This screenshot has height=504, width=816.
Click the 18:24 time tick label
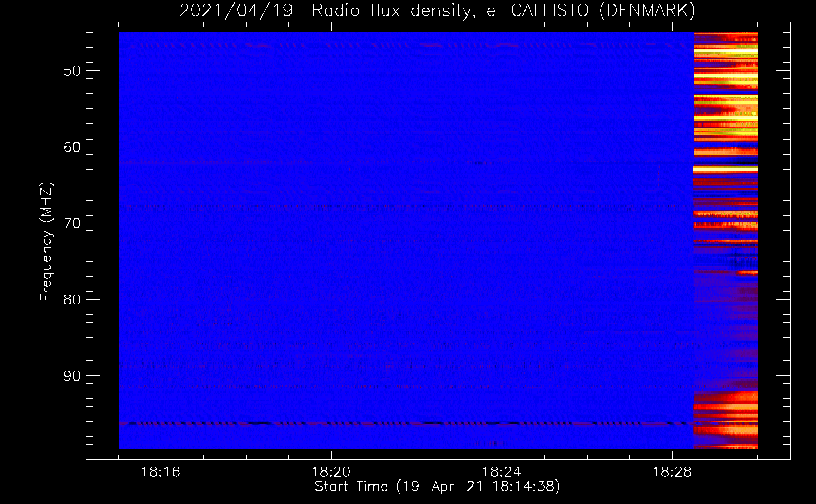tap(501, 472)
